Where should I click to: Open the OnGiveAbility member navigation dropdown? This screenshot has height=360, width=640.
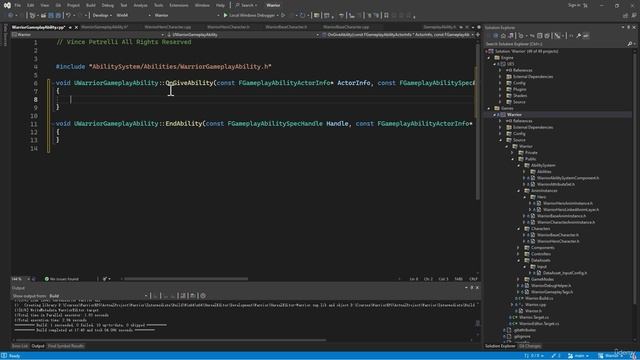[398, 35]
